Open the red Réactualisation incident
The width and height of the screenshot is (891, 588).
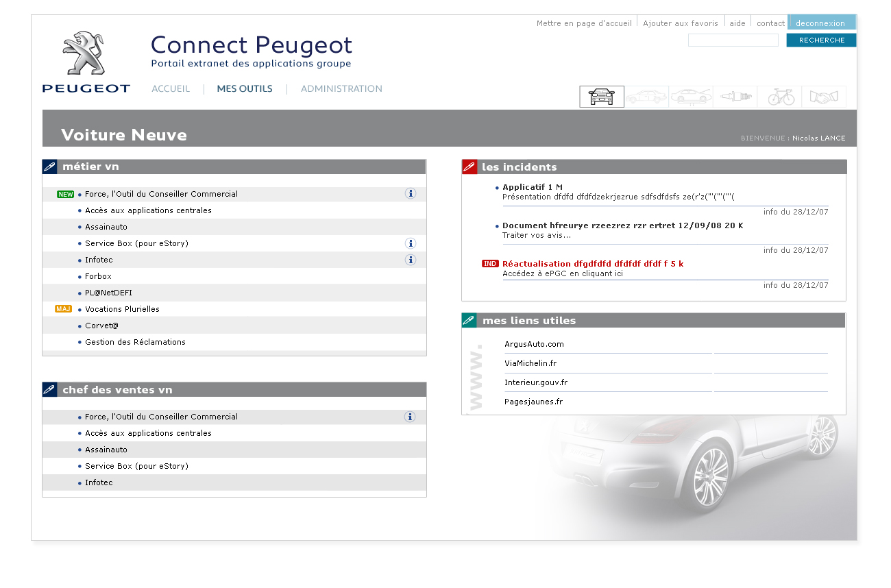click(x=593, y=264)
